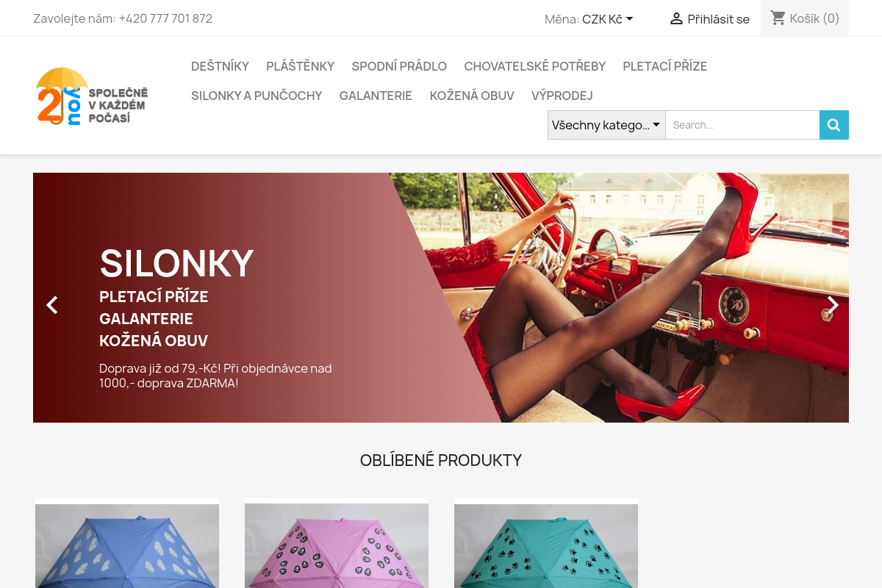This screenshot has height=588, width=882.
Task: Go to Chovatelské potřeby category
Action: [534, 66]
